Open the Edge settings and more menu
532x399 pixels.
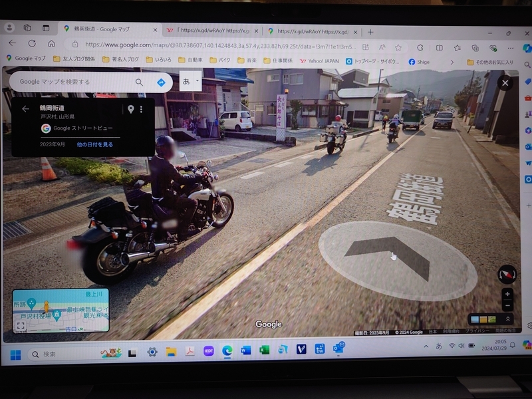(511, 48)
